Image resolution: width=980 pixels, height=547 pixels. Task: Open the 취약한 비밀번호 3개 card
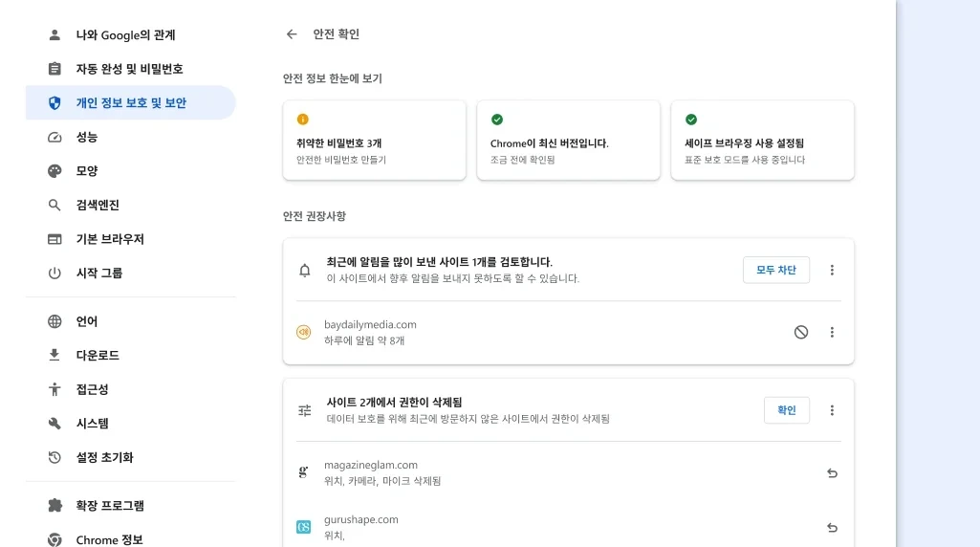tap(375, 140)
